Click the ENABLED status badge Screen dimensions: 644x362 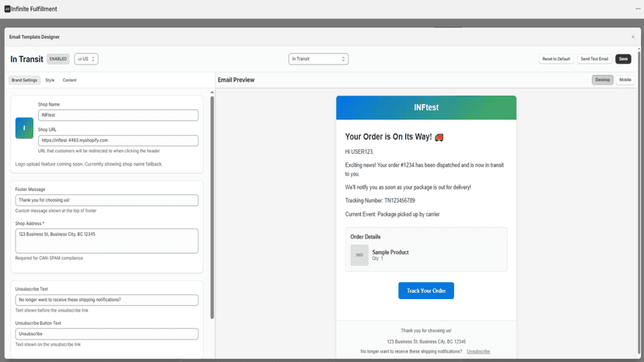58,59
